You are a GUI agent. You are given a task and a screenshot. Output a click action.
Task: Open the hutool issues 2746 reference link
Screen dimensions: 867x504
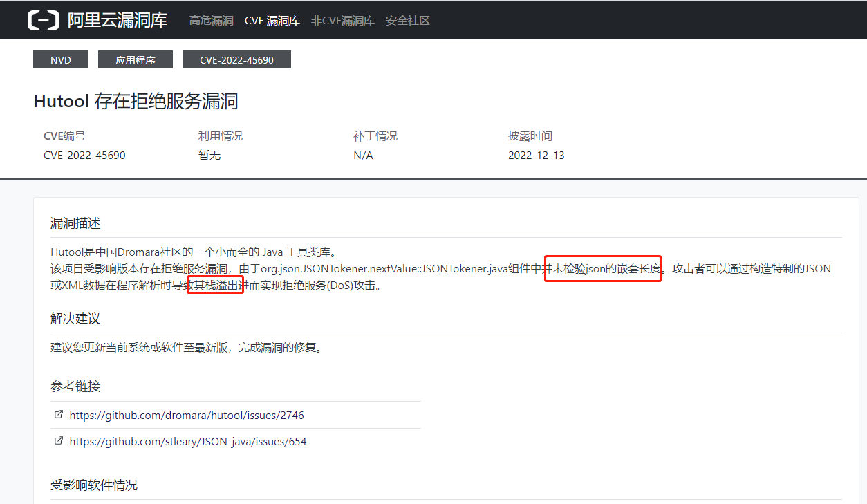187,416
